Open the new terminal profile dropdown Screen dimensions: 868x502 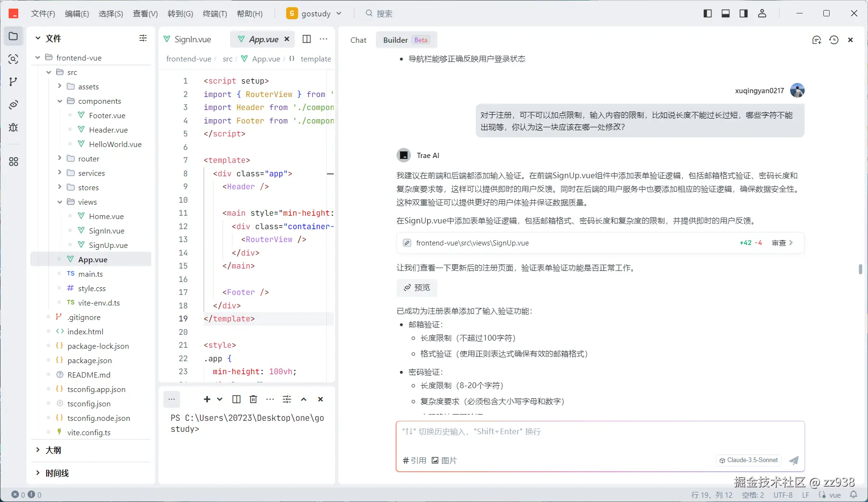[220, 399]
